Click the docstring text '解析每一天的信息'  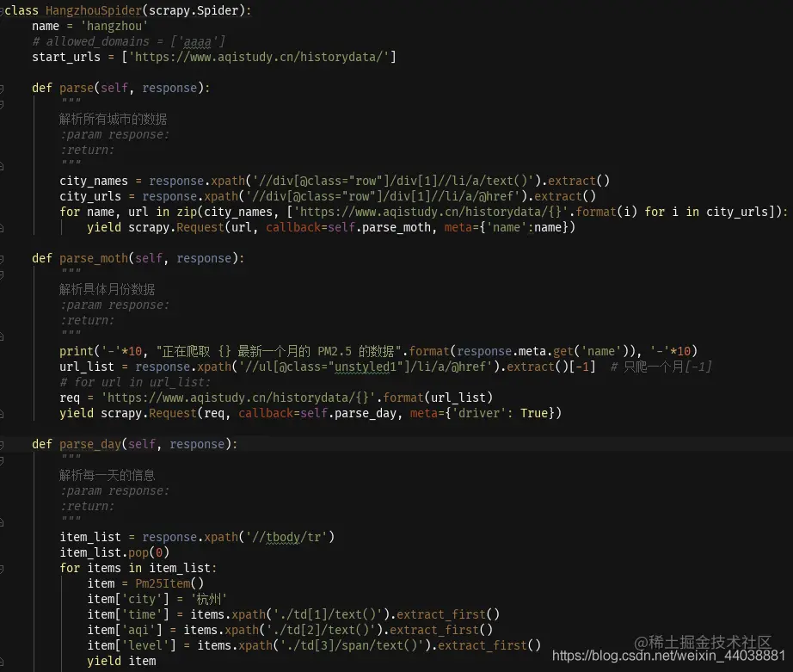[x=107, y=475]
